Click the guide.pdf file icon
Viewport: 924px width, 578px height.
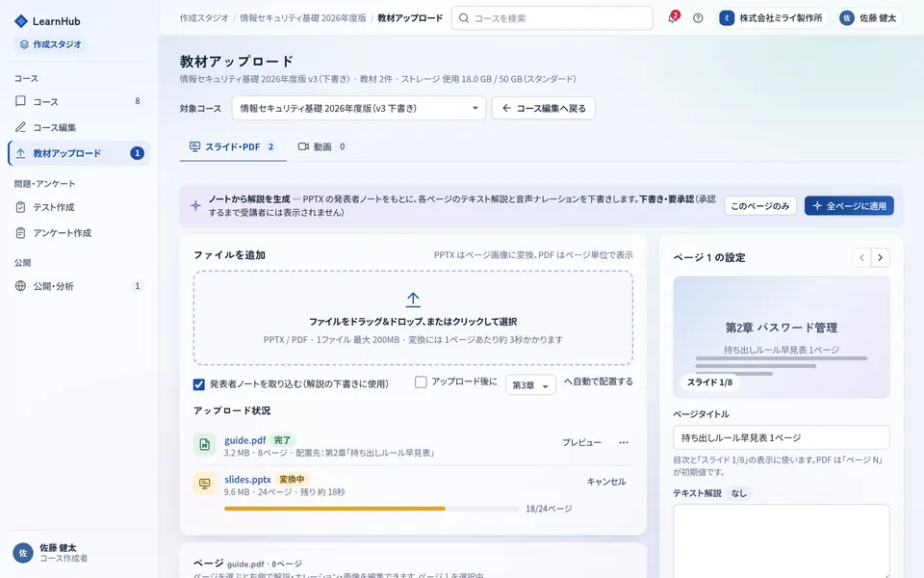(x=204, y=444)
